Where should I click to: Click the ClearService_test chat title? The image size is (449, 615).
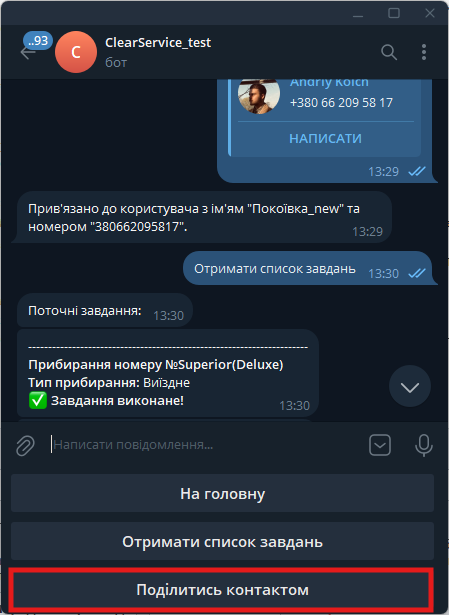tap(158, 42)
